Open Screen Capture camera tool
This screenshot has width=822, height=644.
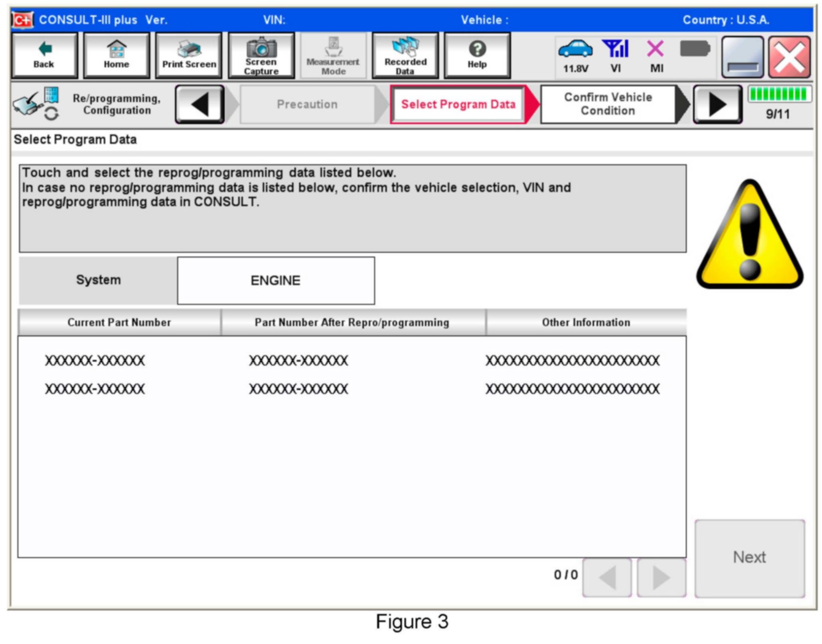tap(261, 55)
